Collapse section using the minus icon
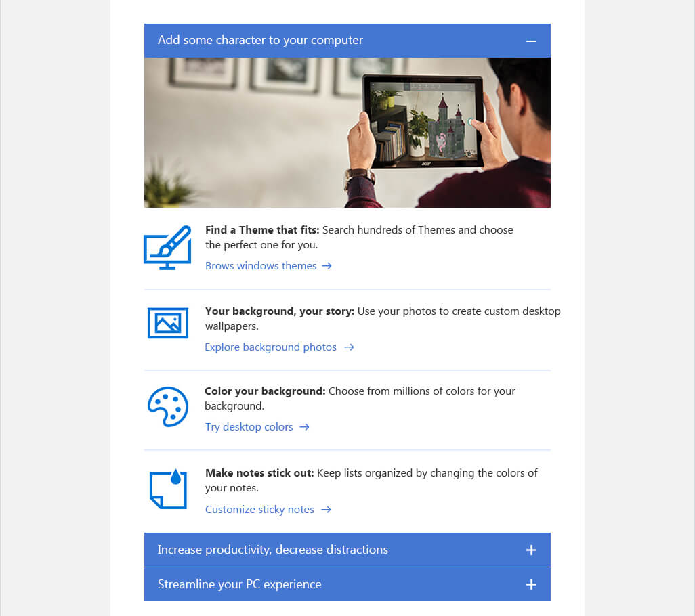The width and height of the screenshot is (695, 616). pos(531,41)
